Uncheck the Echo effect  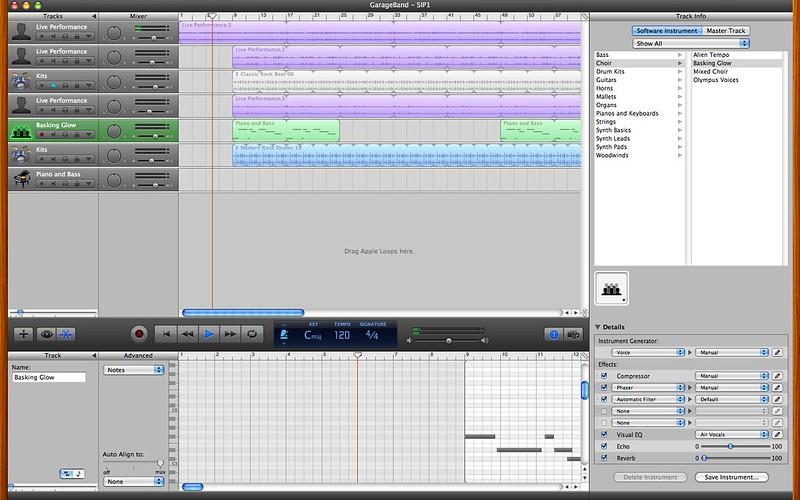tap(603, 446)
